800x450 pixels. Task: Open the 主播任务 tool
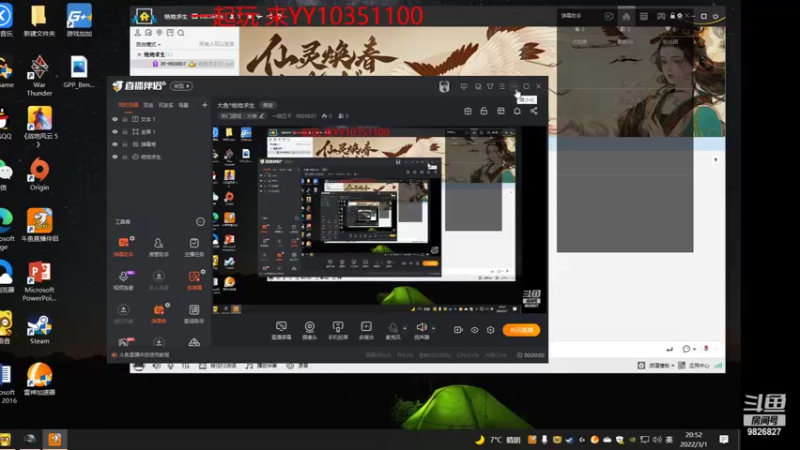(x=194, y=246)
